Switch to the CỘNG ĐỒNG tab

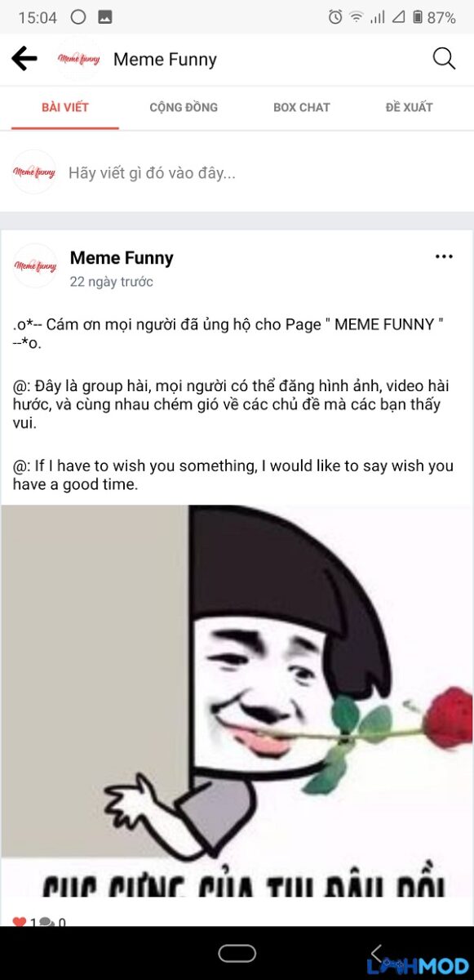(x=184, y=107)
